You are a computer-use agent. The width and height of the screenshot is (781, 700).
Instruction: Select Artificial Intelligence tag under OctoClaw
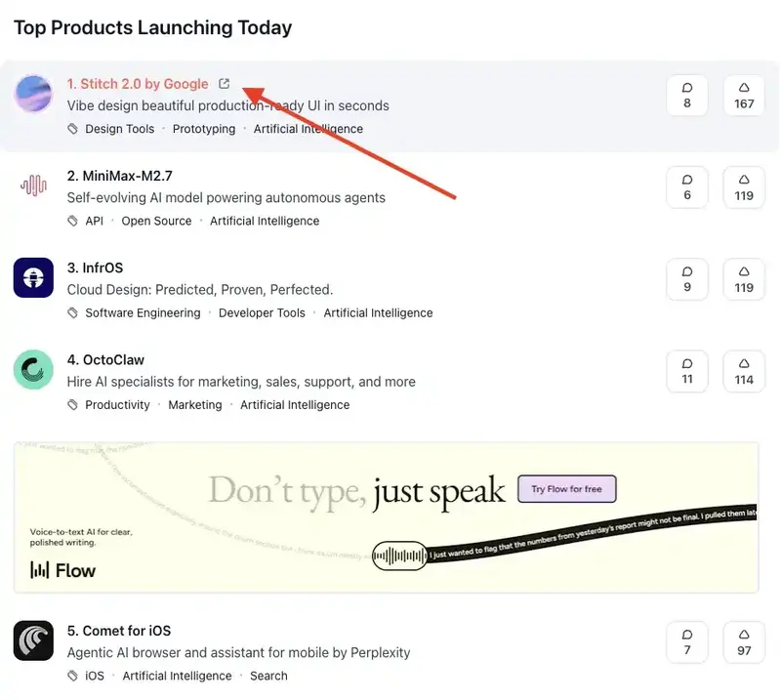pyautogui.click(x=295, y=405)
